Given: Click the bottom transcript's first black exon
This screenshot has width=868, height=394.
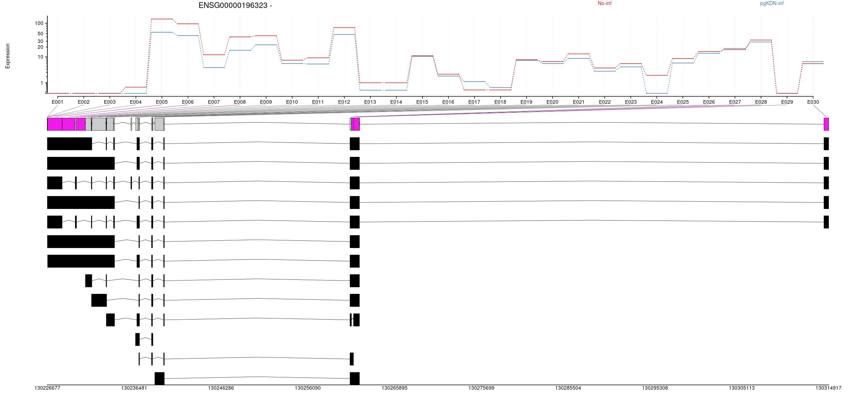Looking at the screenshot, I should (x=159, y=378).
